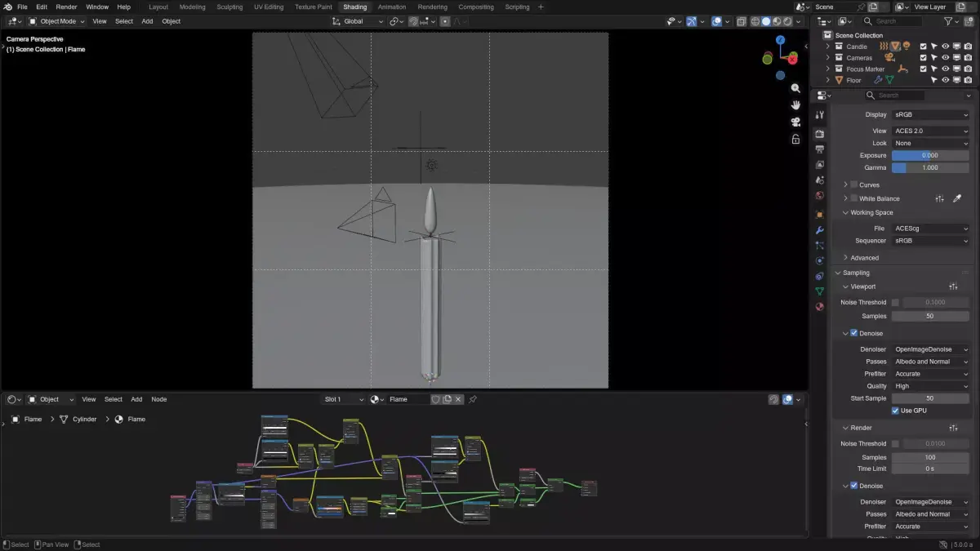Click the render Samples field
Viewport: 980px width, 551px height.
[930, 457]
